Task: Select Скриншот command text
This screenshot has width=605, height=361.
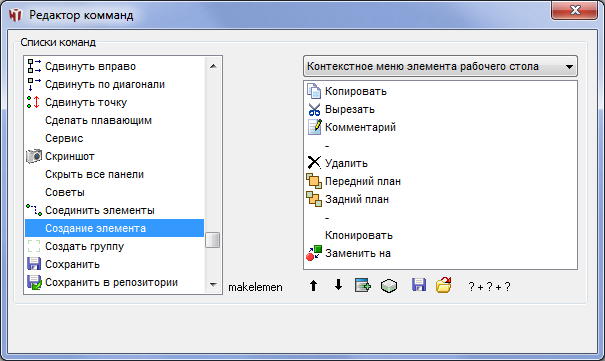Action: pos(70,156)
